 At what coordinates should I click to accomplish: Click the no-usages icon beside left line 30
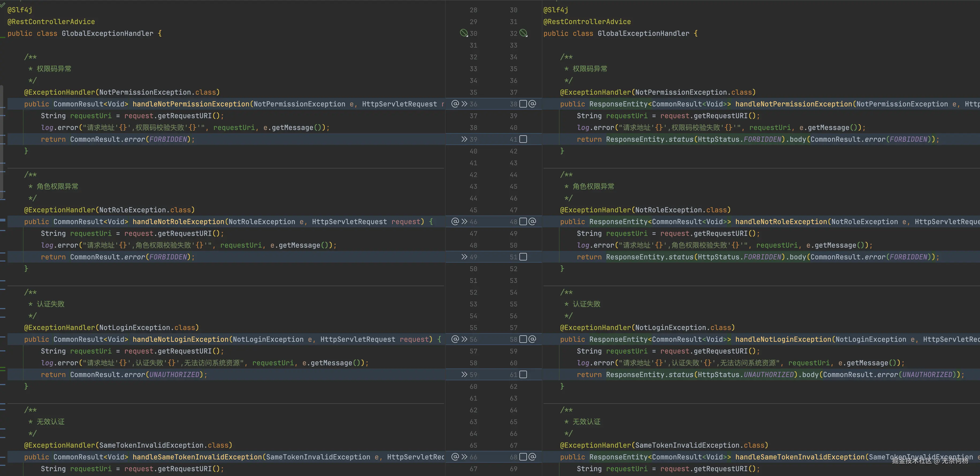pyautogui.click(x=463, y=33)
